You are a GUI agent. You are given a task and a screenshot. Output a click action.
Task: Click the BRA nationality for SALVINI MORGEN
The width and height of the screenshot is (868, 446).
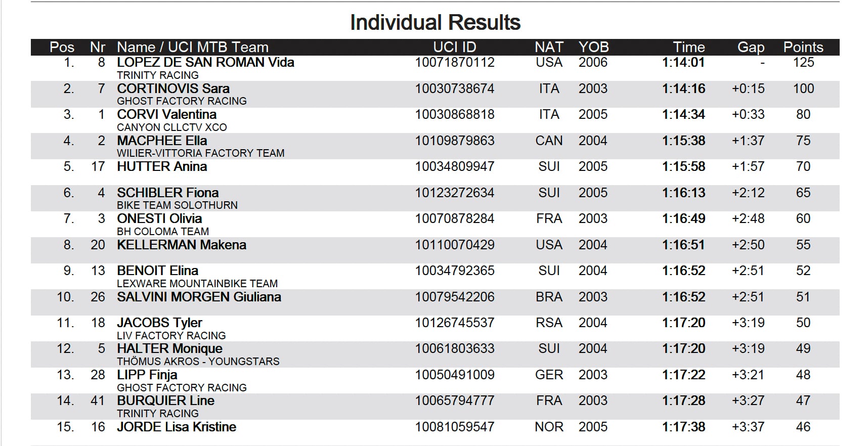pyautogui.click(x=549, y=297)
